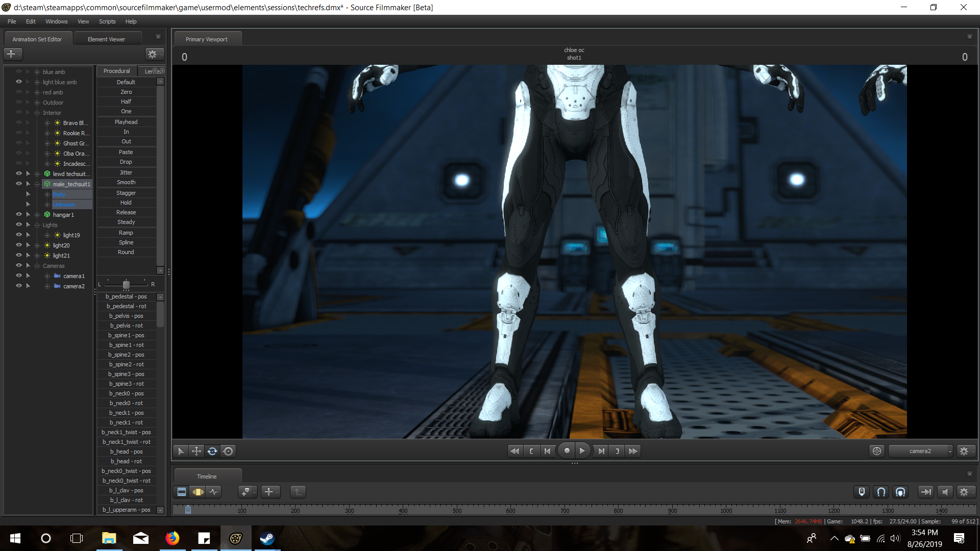Jump to next shot fast-forward button
Screen dimensions: 980x551
[633, 451]
